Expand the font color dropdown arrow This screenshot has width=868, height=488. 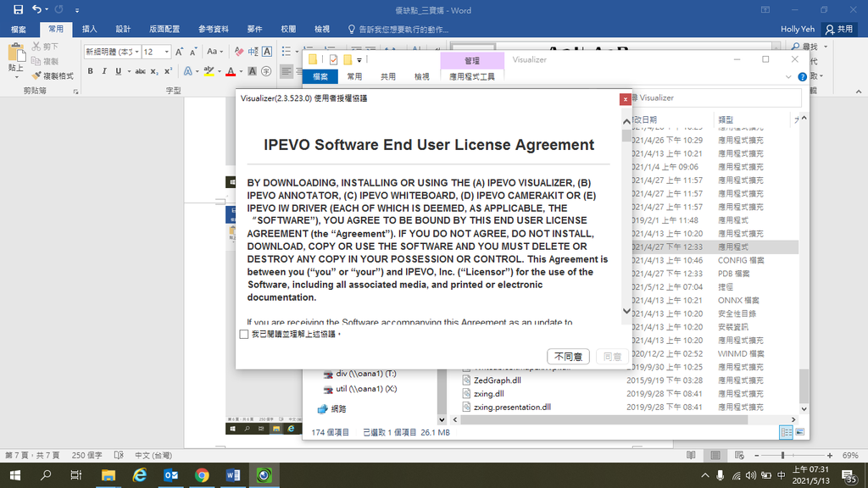click(241, 71)
